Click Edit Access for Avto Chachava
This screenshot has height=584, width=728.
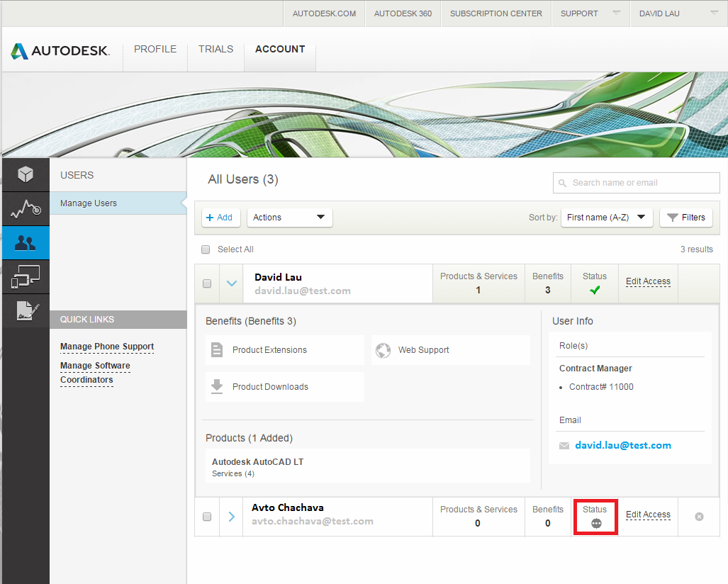tap(648, 515)
